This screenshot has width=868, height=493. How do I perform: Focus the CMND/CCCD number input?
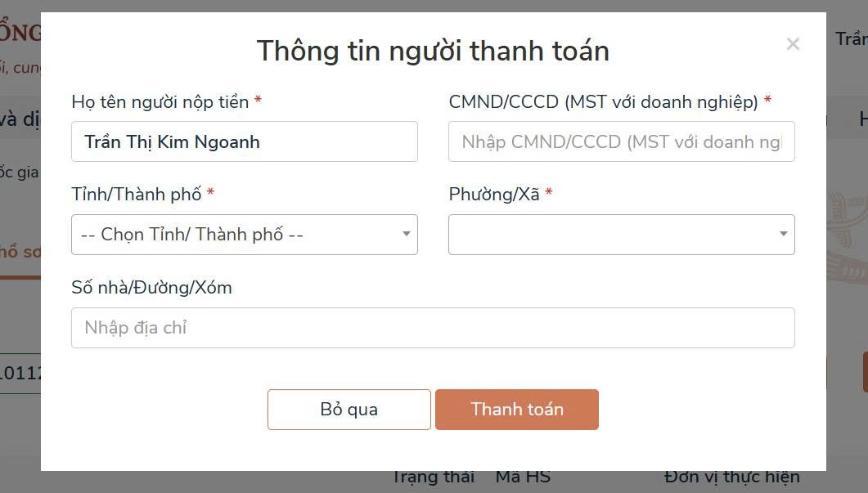click(x=621, y=141)
